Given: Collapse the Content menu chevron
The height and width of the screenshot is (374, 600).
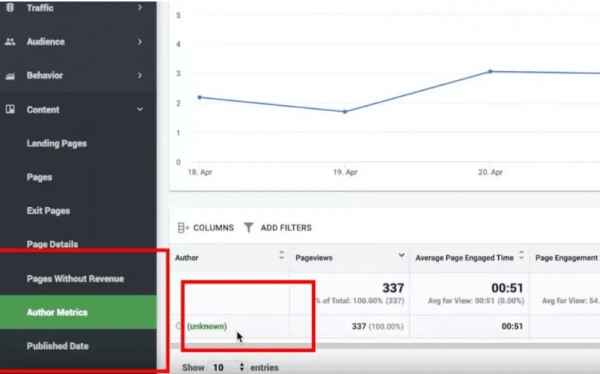Looking at the screenshot, I should tap(140, 109).
